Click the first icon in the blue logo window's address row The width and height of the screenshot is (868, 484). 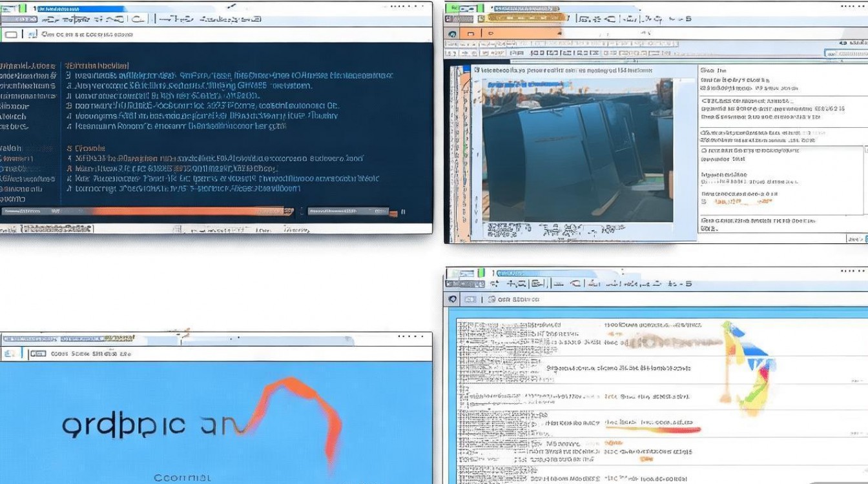pyautogui.click(x=11, y=354)
